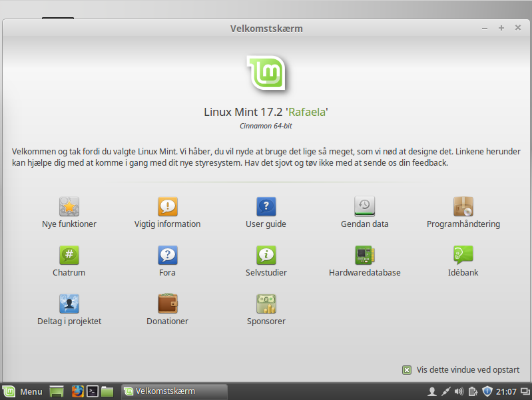The width and height of the screenshot is (532, 400).
Task: Open the User guide question-mark icon
Action: (x=266, y=206)
